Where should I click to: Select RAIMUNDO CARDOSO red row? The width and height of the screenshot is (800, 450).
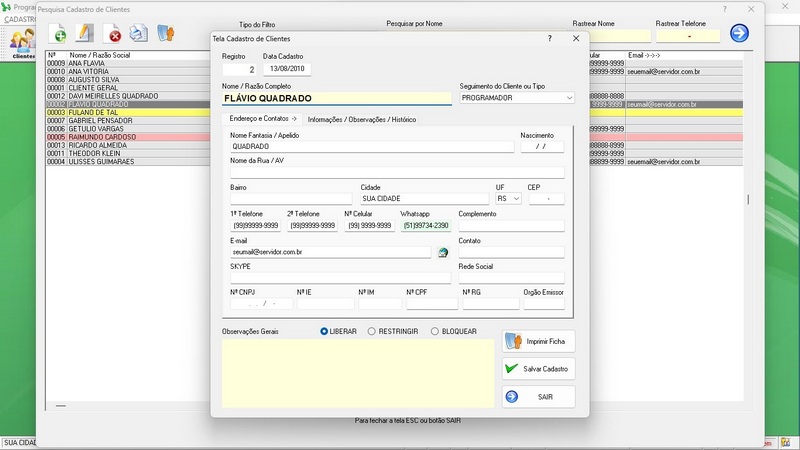tap(128, 137)
